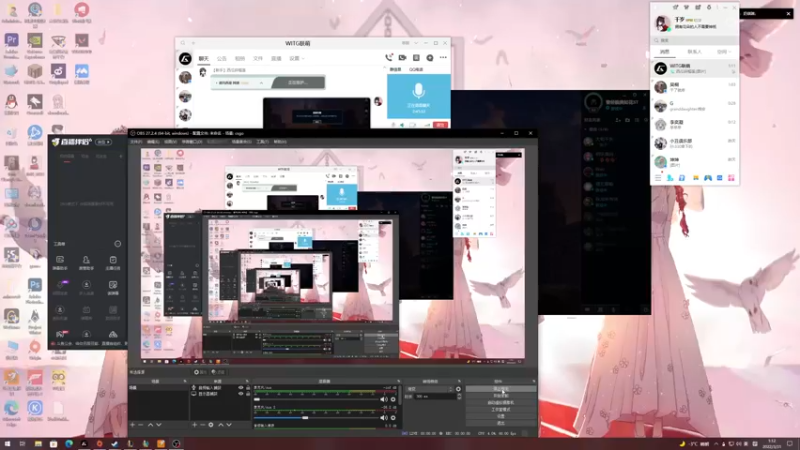Image resolution: width=800 pixels, height=450 pixels.
Task: Open second audio track gear settings in mixer
Action: (393, 418)
